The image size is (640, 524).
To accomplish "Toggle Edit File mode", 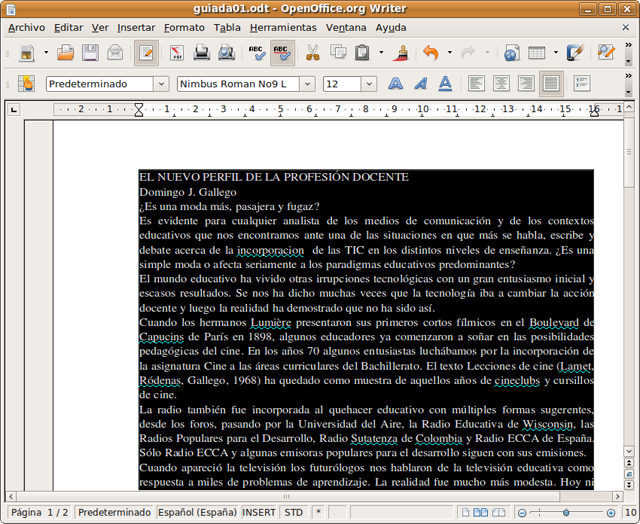I will tap(146, 52).
